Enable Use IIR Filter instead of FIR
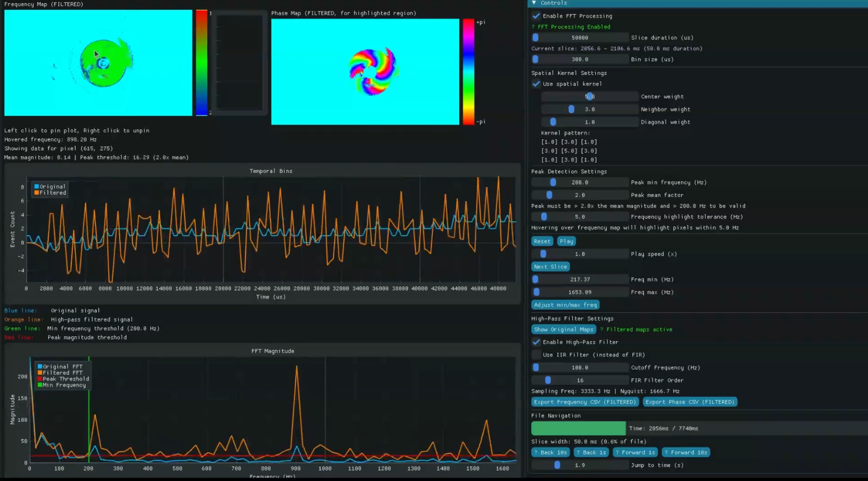The image size is (868, 481). pyautogui.click(x=536, y=355)
